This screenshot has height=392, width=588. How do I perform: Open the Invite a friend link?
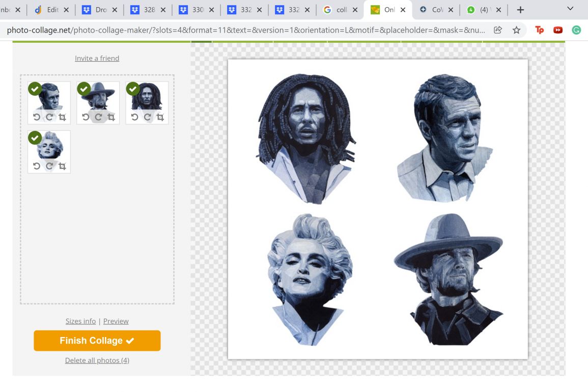[x=97, y=58]
